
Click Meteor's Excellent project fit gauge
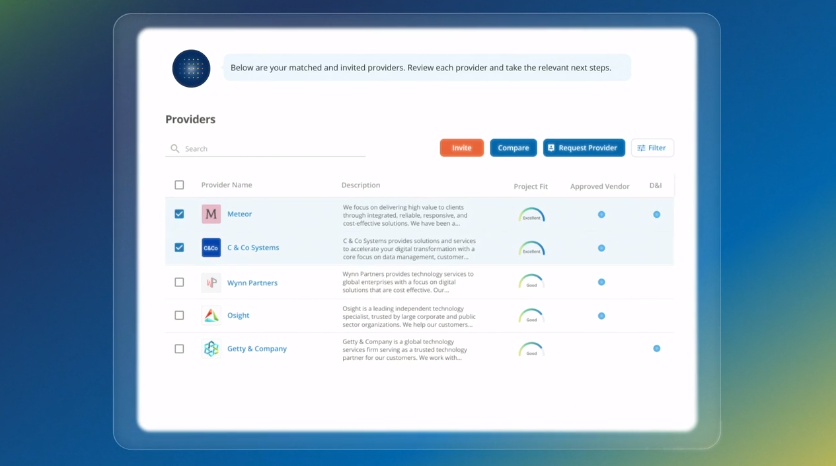[532, 215]
